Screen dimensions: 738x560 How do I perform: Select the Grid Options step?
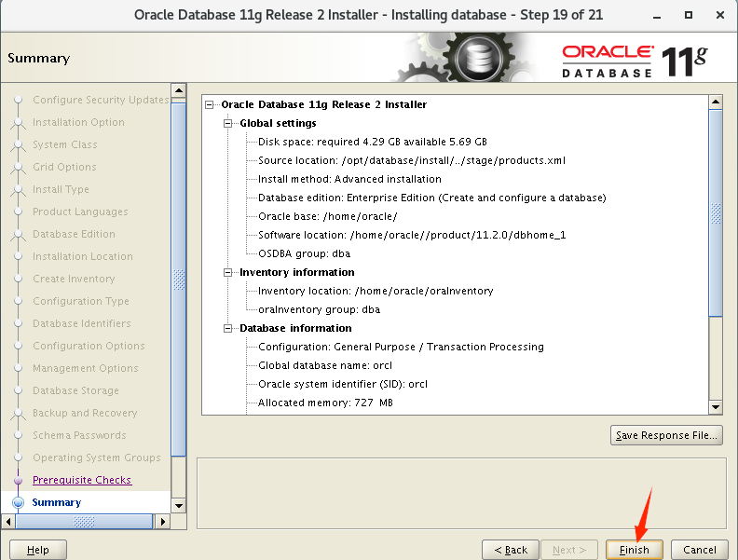(x=64, y=167)
